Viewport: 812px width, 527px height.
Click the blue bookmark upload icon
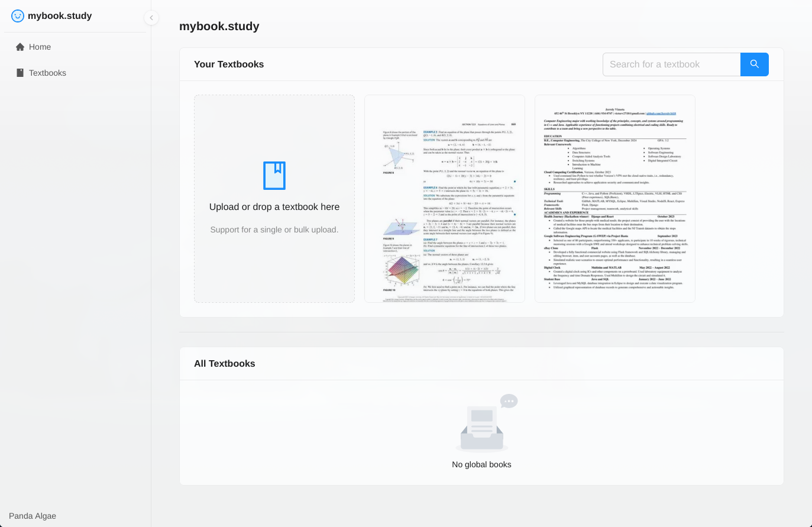(x=274, y=176)
